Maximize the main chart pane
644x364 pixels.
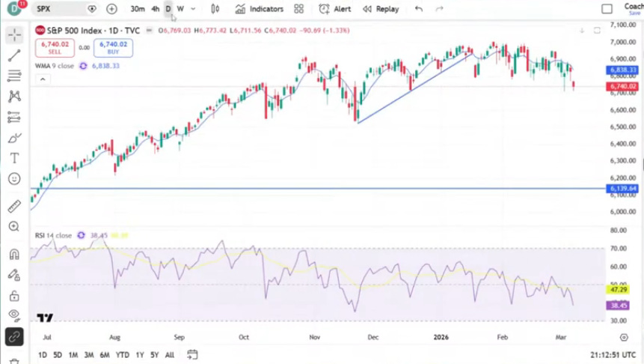pos(597,31)
